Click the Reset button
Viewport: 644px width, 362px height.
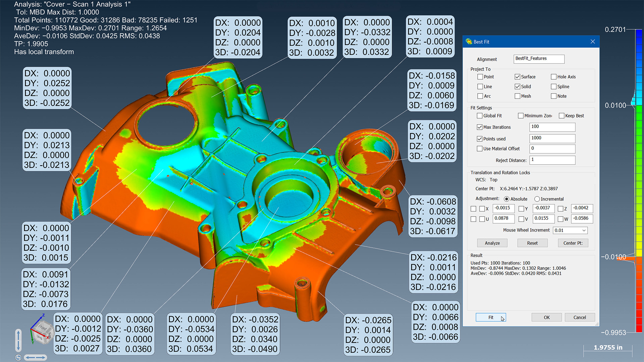click(532, 243)
